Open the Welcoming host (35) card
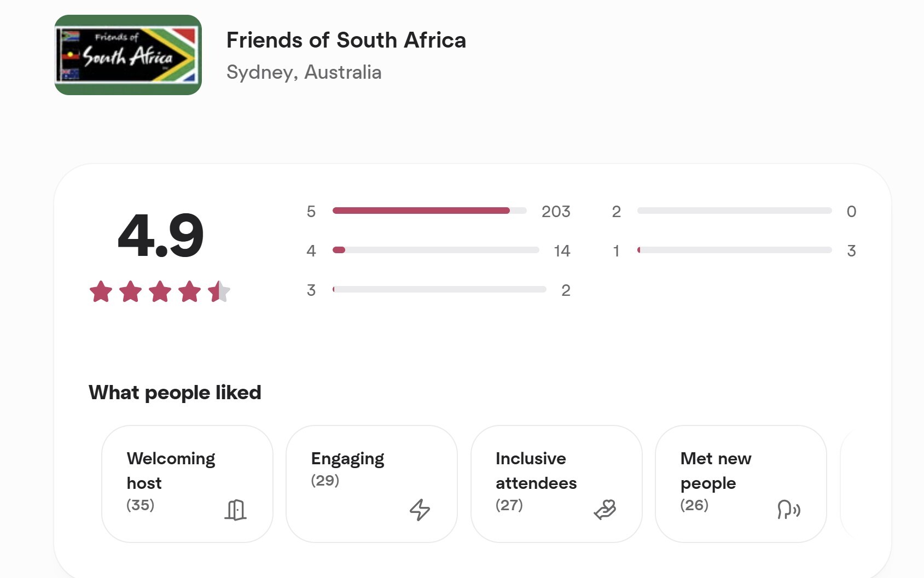 click(187, 484)
